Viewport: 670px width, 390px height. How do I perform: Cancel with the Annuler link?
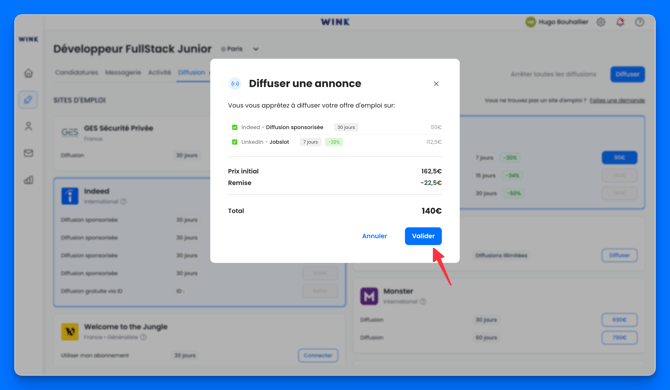point(374,236)
